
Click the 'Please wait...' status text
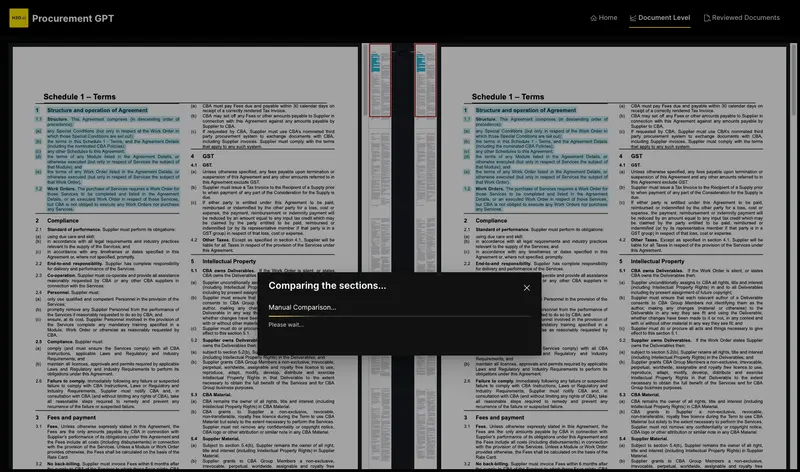coord(286,325)
